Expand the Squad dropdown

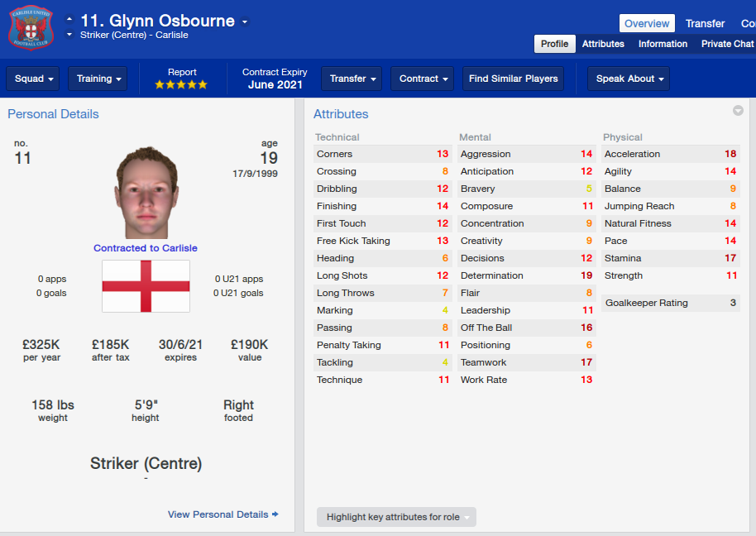coord(33,79)
